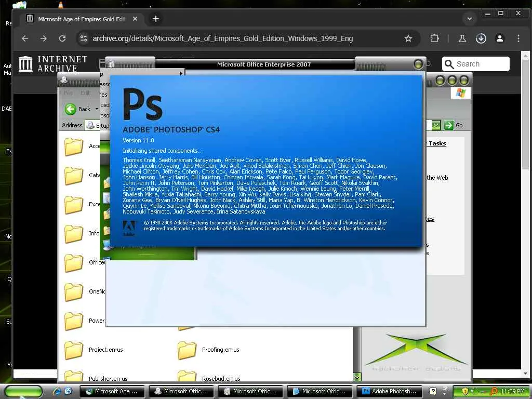Open the Chrome Labs flask icon
Viewport: 532px width, 399px height.
[x=462, y=38]
